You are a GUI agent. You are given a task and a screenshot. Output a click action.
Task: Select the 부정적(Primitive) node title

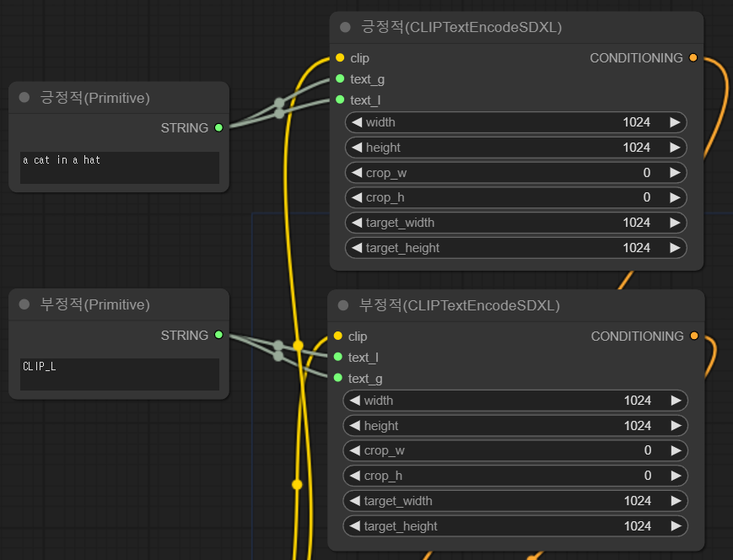[95, 304]
